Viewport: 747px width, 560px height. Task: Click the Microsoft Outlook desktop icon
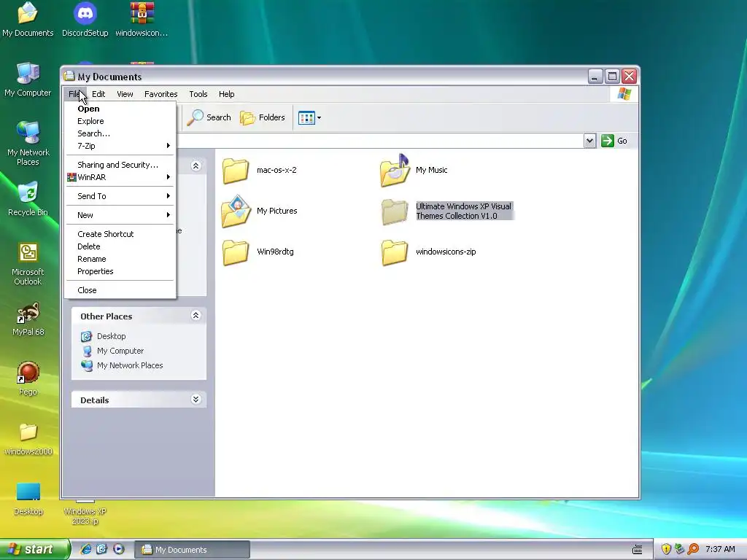[x=28, y=264]
